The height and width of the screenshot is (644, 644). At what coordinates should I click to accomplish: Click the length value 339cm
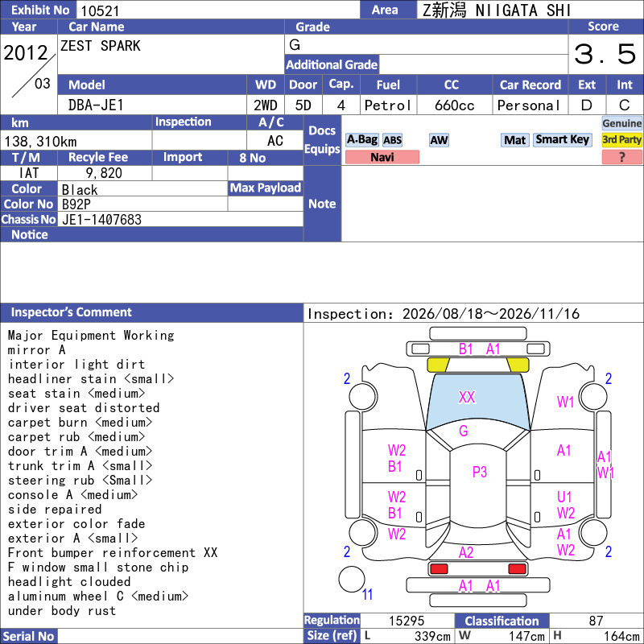432,636
